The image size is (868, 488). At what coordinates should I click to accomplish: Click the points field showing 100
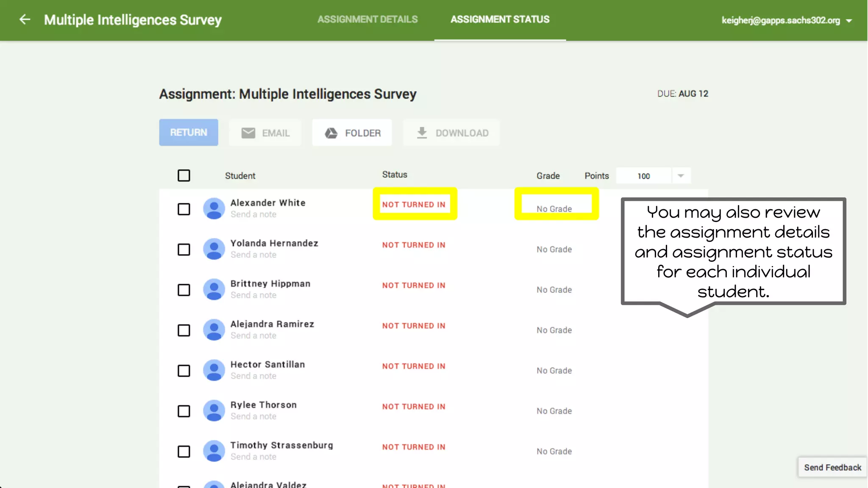643,176
